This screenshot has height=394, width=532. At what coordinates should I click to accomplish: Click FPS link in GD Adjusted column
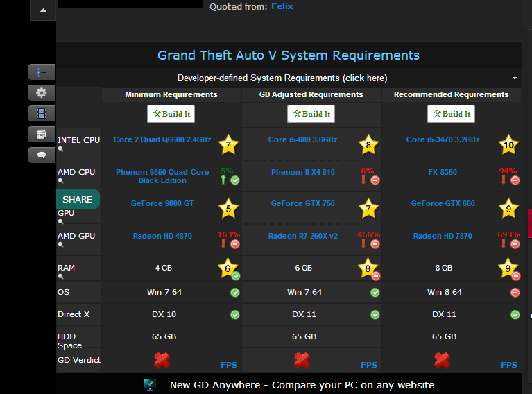(x=369, y=365)
